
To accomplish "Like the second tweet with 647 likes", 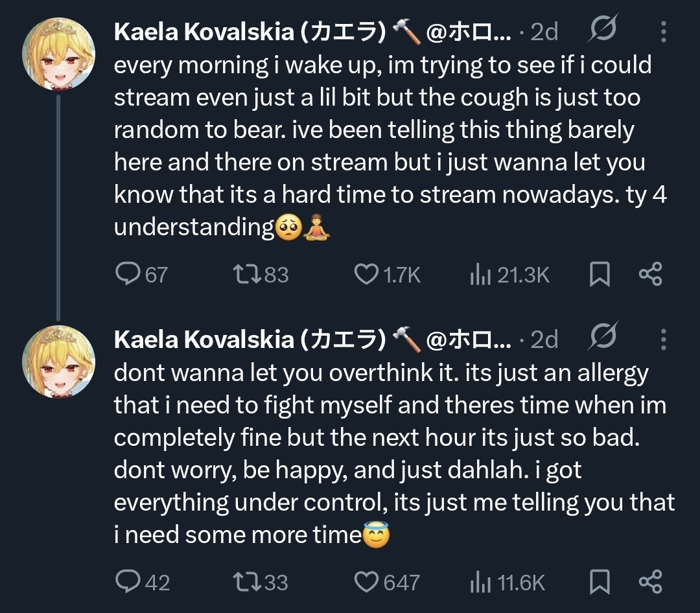I will coord(366,582).
